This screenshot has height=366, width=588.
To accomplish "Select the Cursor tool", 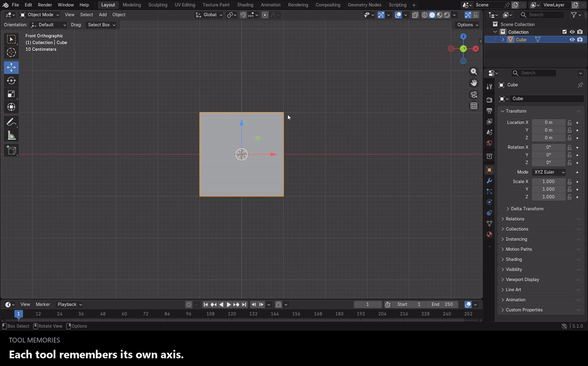I will pyautogui.click(x=11, y=53).
